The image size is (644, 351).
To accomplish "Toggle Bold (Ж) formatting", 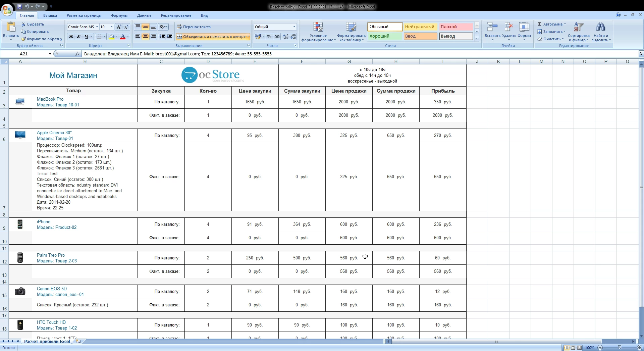I will pos(71,37).
